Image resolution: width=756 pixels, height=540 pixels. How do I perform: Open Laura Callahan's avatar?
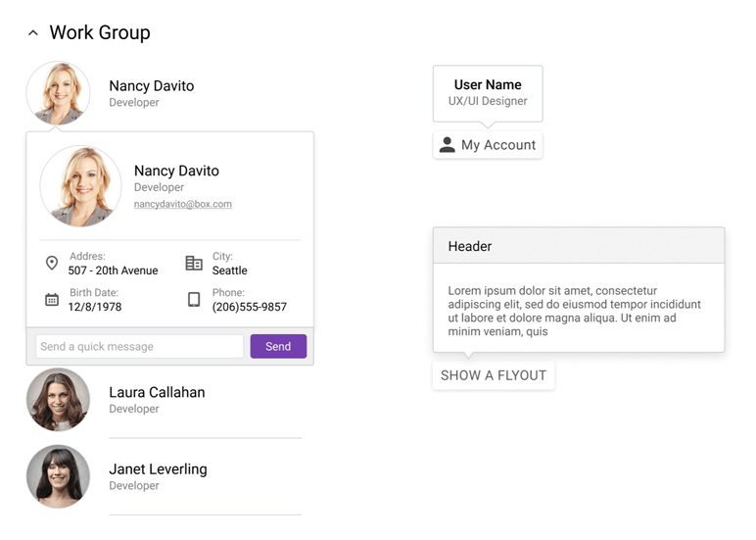pos(59,400)
